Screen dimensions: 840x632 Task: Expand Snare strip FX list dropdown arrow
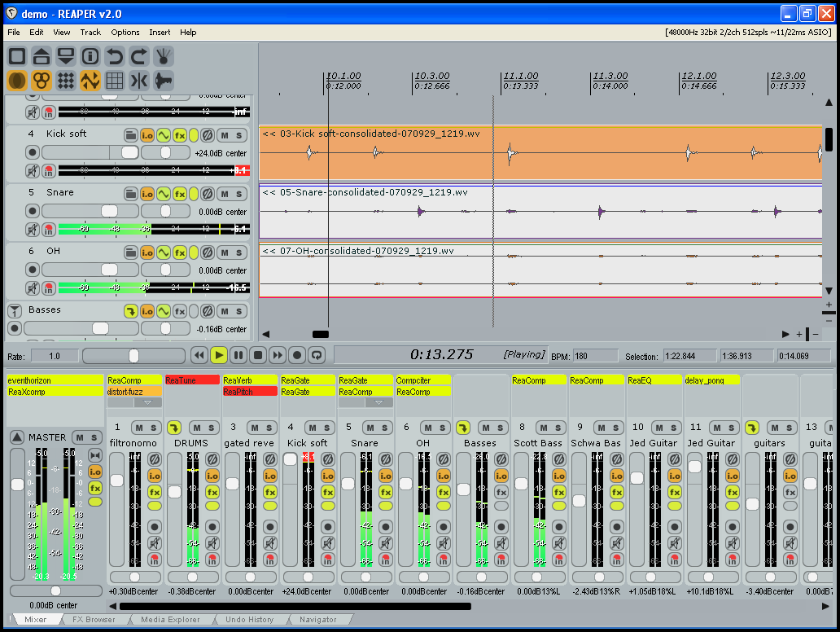pos(378,402)
